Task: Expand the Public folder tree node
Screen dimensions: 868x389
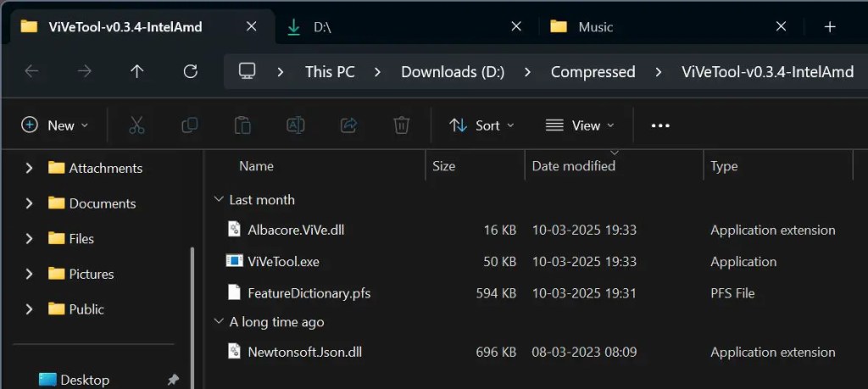Action: (x=29, y=309)
